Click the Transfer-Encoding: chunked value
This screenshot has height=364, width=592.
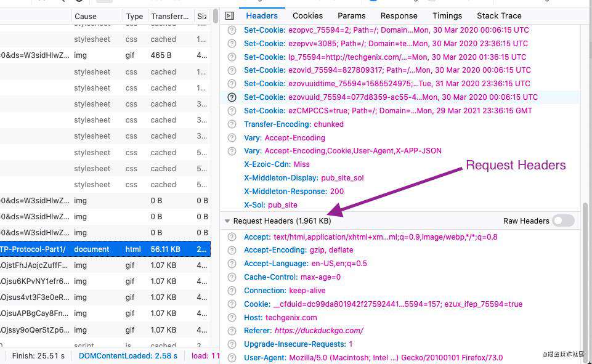pos(328,124)
